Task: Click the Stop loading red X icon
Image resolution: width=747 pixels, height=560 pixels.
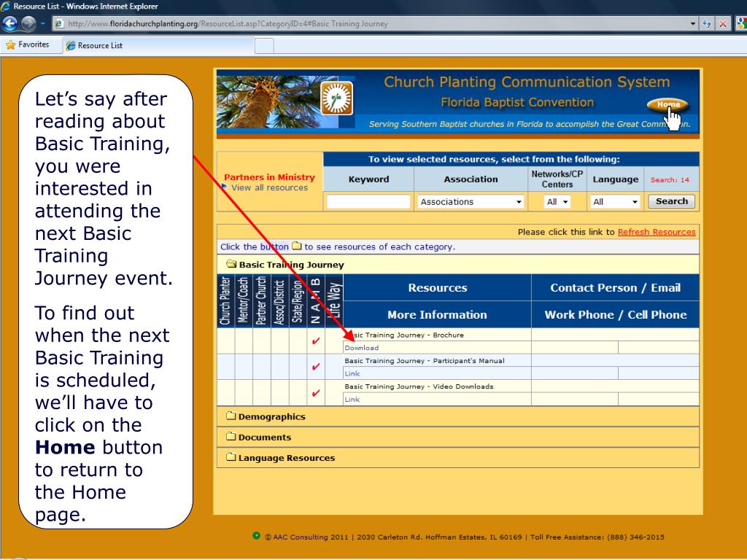Action: (x=723, y=23)
